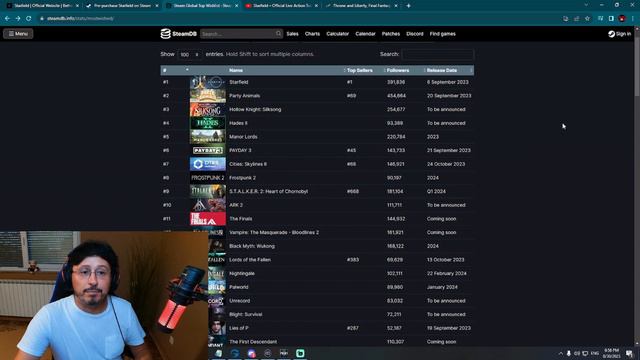This screenshot has width=640, height=360.
Task: Open the Patches nav item
Action: coord(391,34)
